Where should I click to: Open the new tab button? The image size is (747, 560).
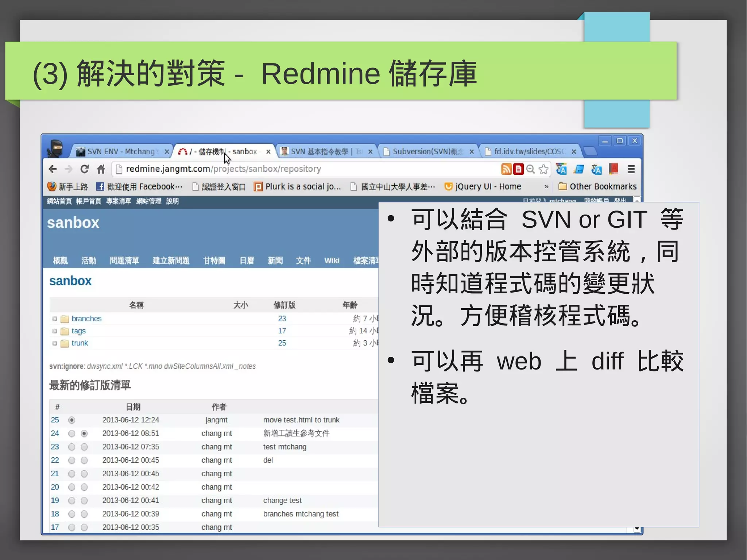coord(590,151)
